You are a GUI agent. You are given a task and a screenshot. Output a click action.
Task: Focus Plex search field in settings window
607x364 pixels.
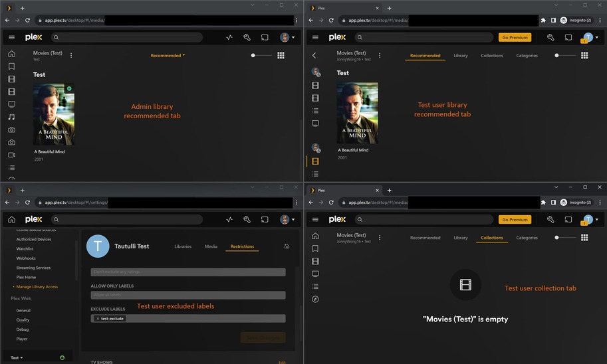[x=127, y=219]
